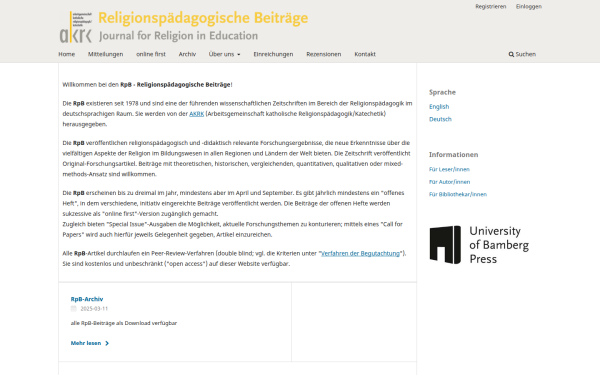Open Für Leser/innen information
Image resolution: width=600 pixels, height=375 pixels.
point(449,169)
